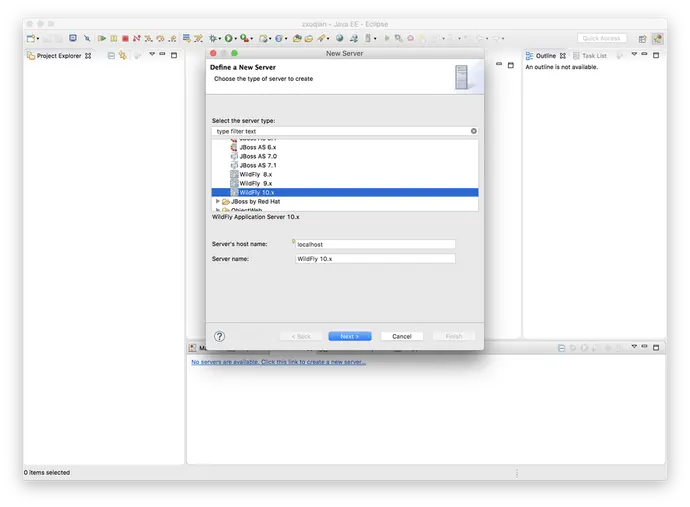The image size is (690, 507).
Task: Switch to the Task List tab
Action: [590, 56]
